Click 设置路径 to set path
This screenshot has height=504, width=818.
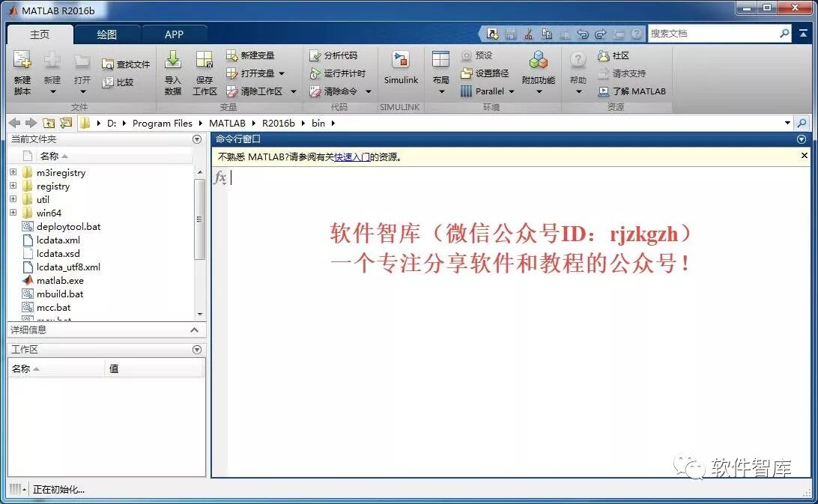click(485, 73)
